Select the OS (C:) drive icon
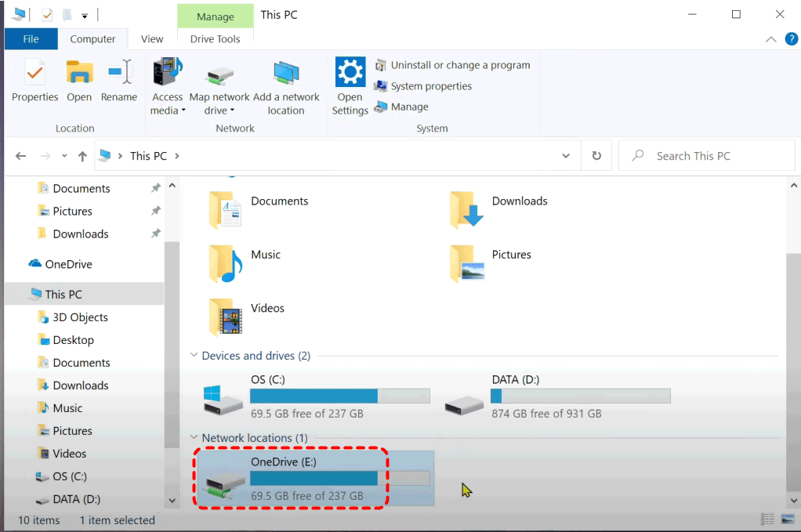Screen dimensions: 801x532 223,400
